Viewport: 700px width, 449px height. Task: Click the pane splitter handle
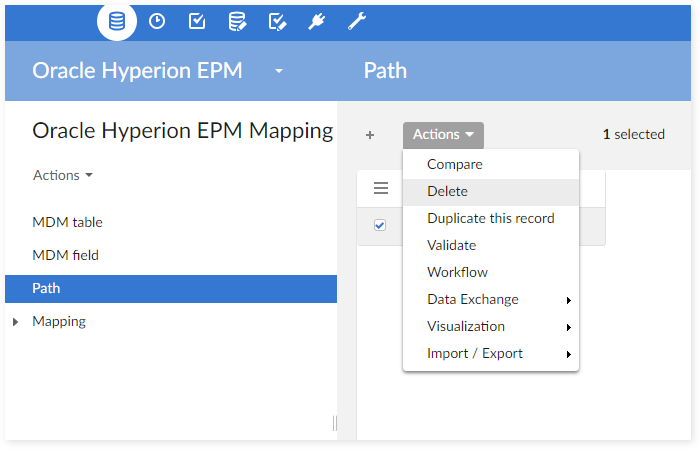[x=335, y=424]
